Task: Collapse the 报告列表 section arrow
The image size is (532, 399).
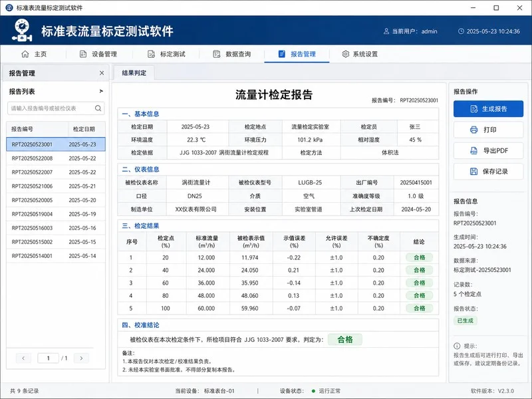Action: tap(101, 91)
